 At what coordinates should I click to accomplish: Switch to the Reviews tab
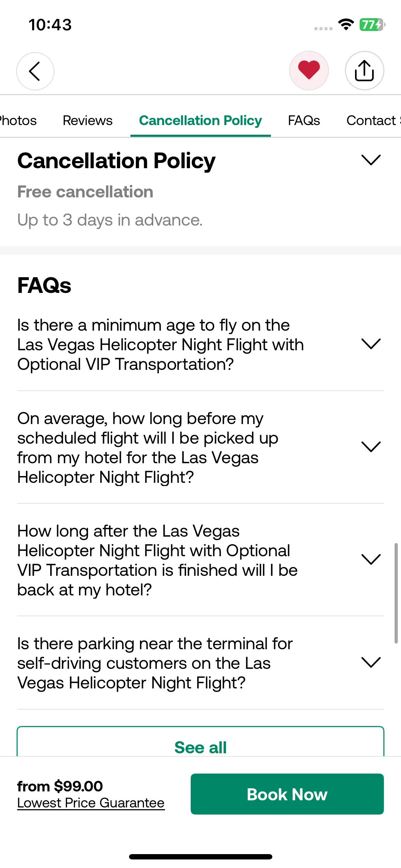click(88, 120)
